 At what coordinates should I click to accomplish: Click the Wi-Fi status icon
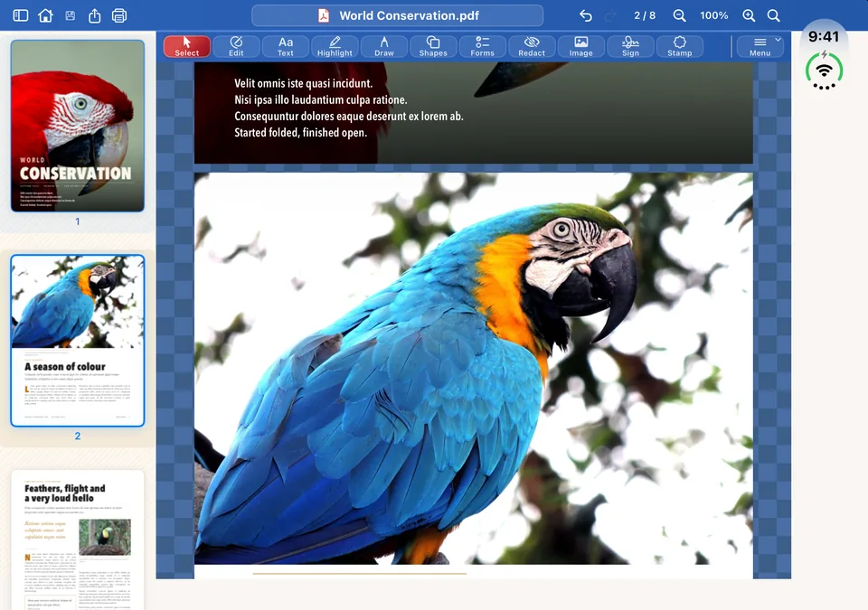(x=825, y=70)
